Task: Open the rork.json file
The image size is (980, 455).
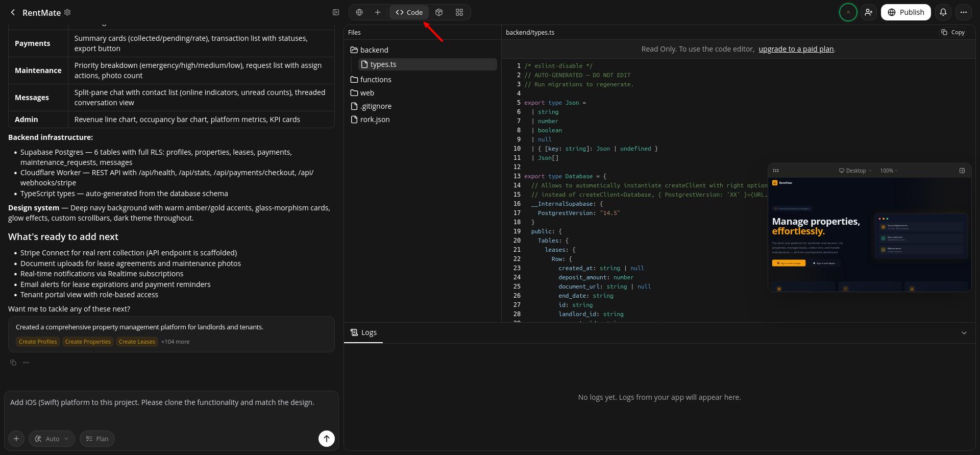Action: coord(370,119)
